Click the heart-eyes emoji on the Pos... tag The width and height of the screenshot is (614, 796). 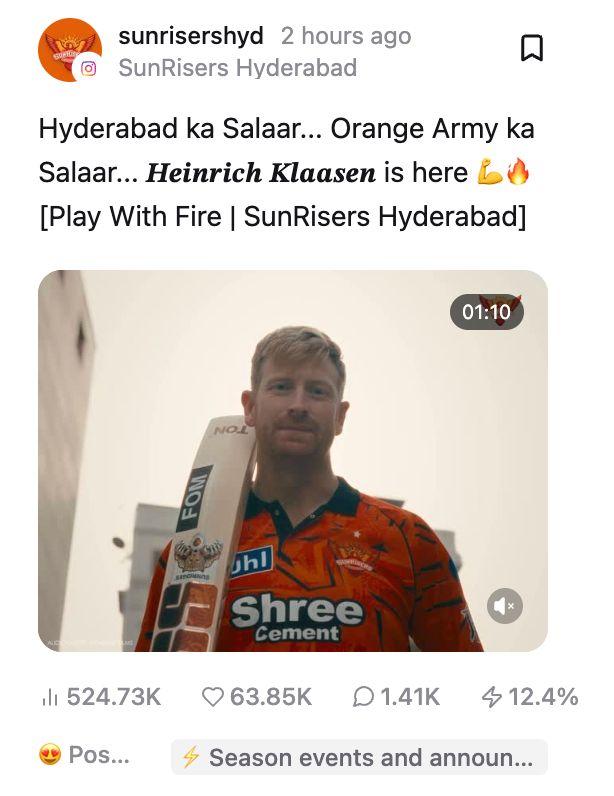(50, 756)
